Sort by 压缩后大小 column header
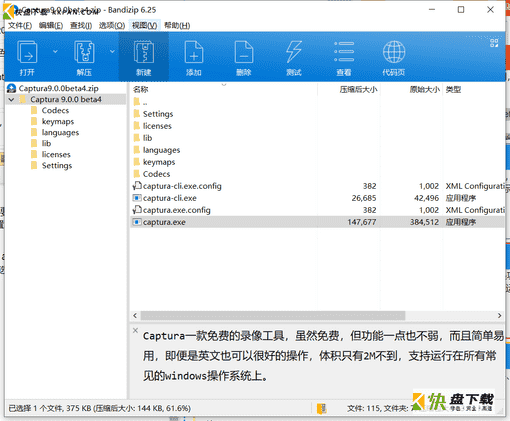 point(349,89)
